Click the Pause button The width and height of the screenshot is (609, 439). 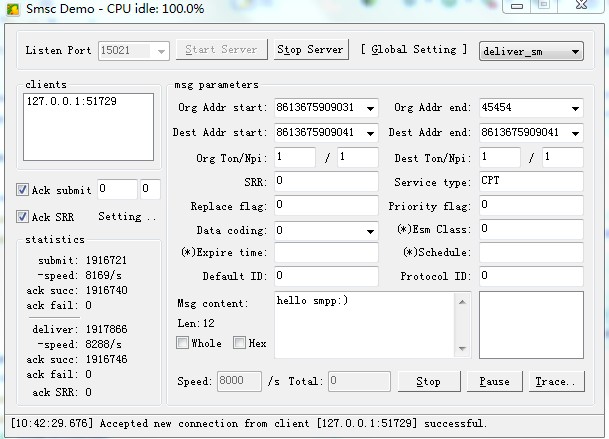tap(494, 382)
